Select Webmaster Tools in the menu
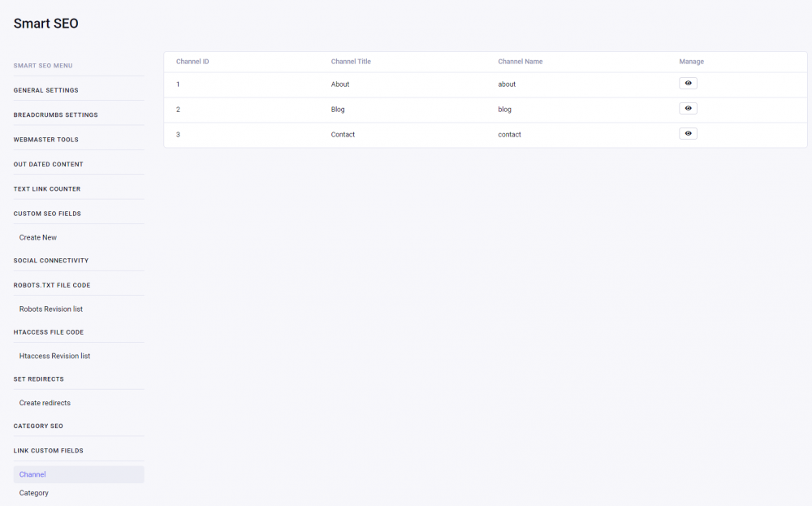 tap(45, 139)
